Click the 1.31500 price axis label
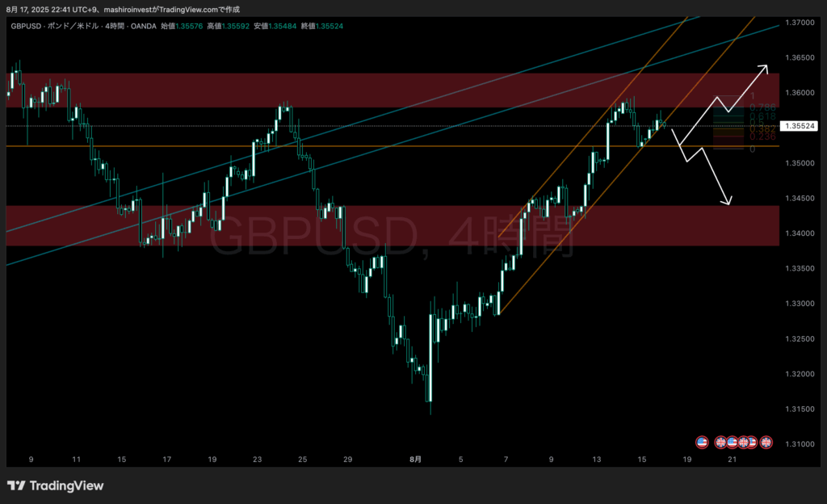The image size is (827, 504). tap(800, 409)
